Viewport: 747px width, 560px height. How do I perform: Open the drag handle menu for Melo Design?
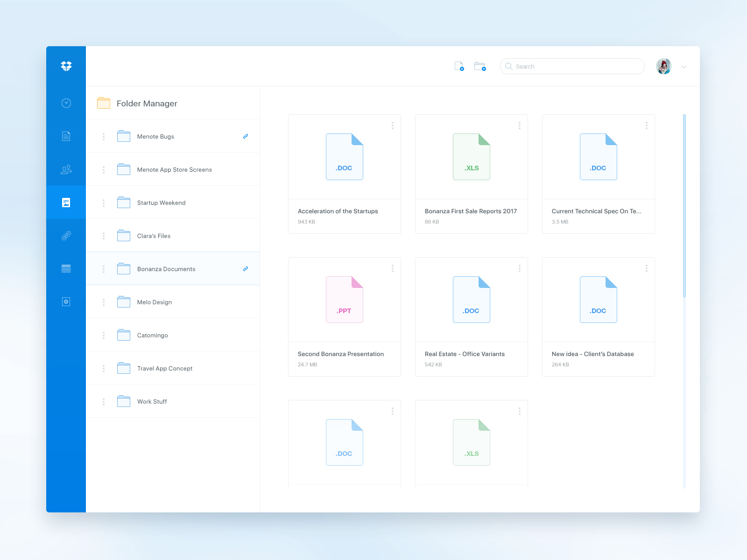tap(104, 302)
